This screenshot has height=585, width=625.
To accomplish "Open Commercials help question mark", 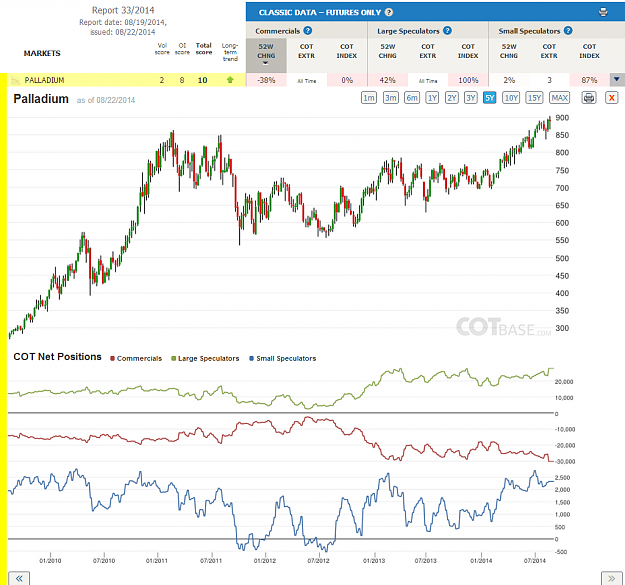I will (x=308, y=31).
